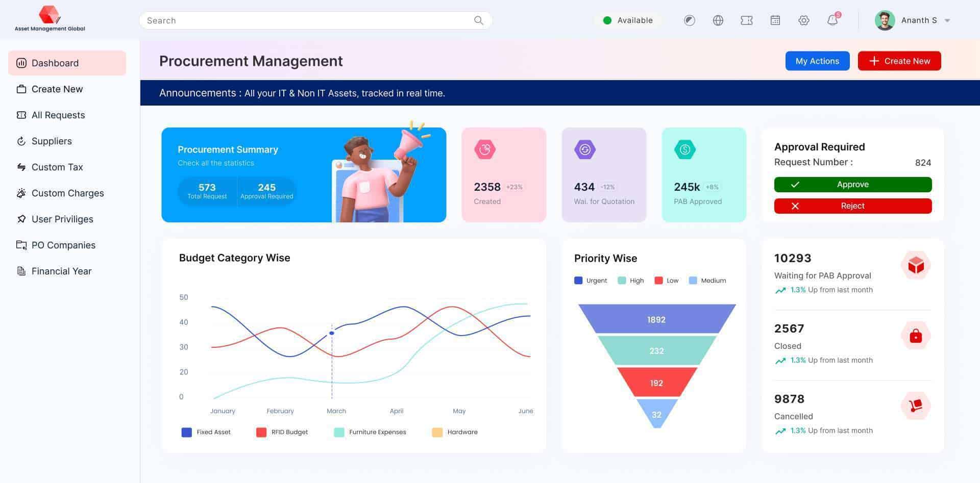Switch to the Dashboard menu item

[55, 63]
